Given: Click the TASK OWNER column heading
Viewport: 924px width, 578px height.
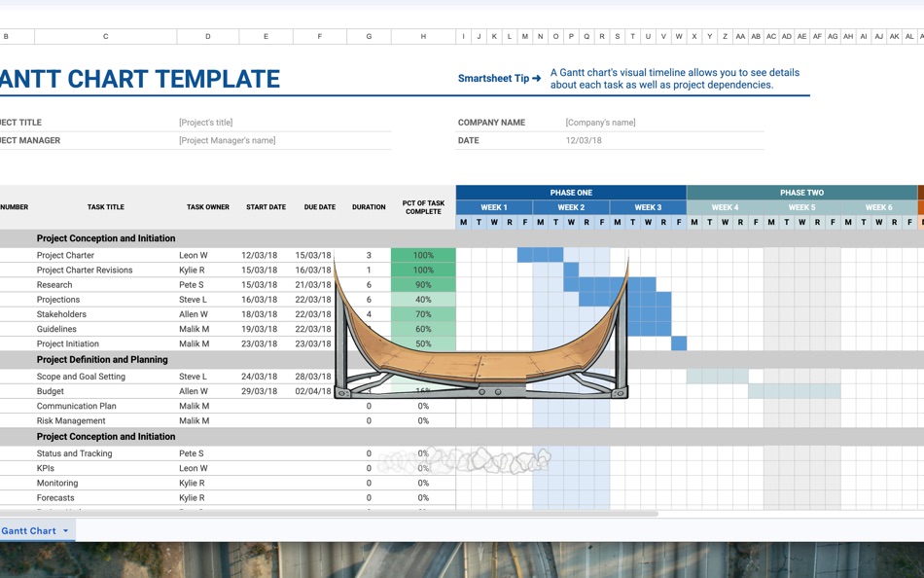Looking at the screenshot, I should [207, 207].
